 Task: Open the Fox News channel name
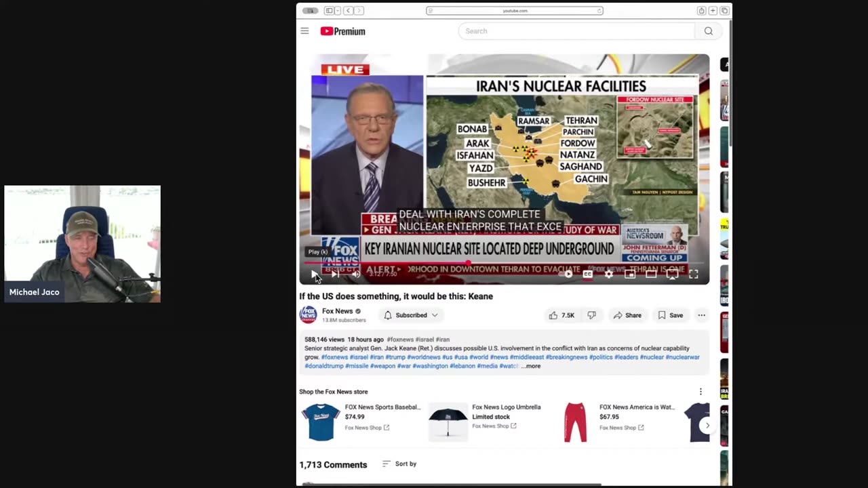(x=337, y=311)
